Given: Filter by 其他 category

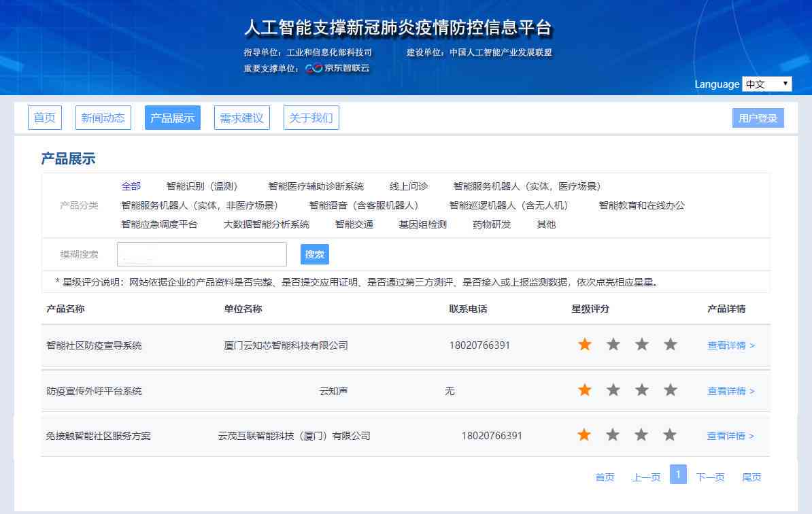Looking at the screenshot, I should coord(546,224).
